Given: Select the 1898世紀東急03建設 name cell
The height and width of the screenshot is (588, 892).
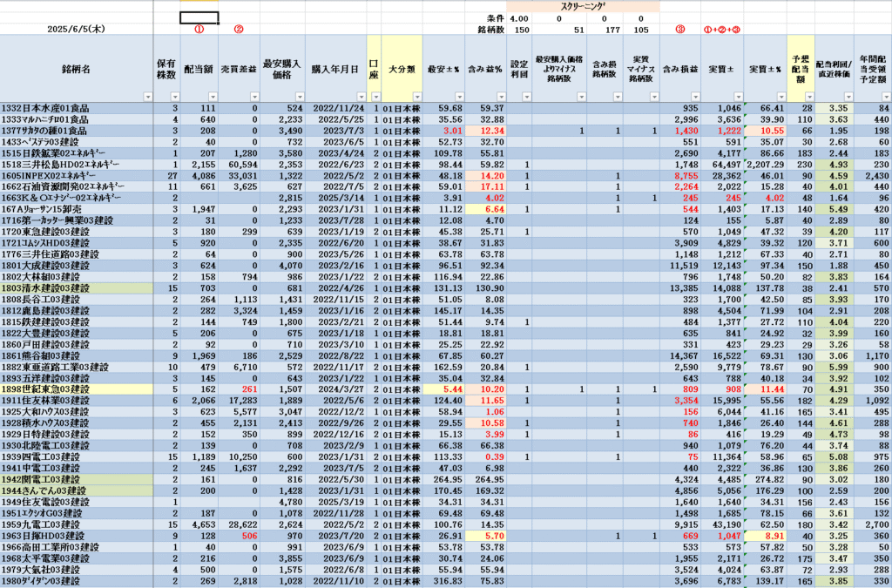Looking at the screenshot, I should 77,389.
